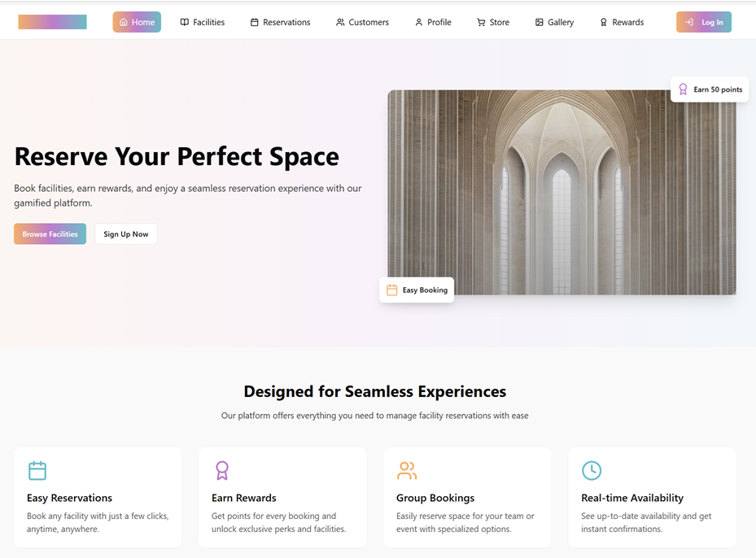Click the Group Bookings card title

coord(435,498)
